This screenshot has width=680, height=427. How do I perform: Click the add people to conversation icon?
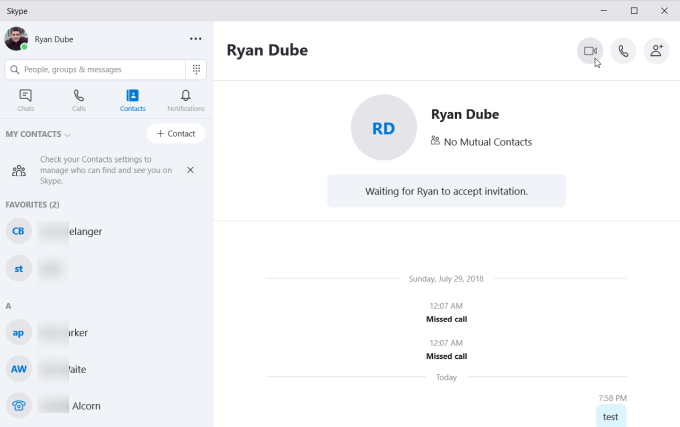(x=656, y=51)
